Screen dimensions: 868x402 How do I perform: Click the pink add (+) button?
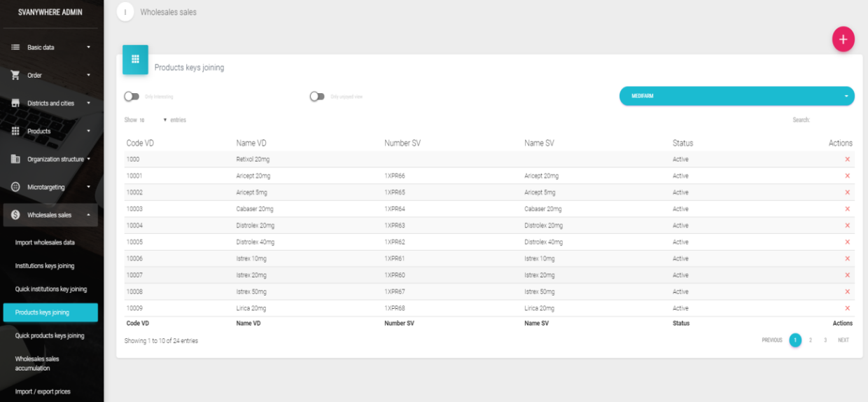[x=843, y=40]
